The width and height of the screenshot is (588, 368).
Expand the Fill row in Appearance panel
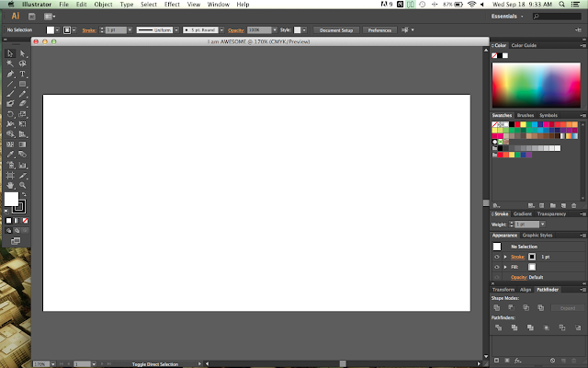pos(505,267)
